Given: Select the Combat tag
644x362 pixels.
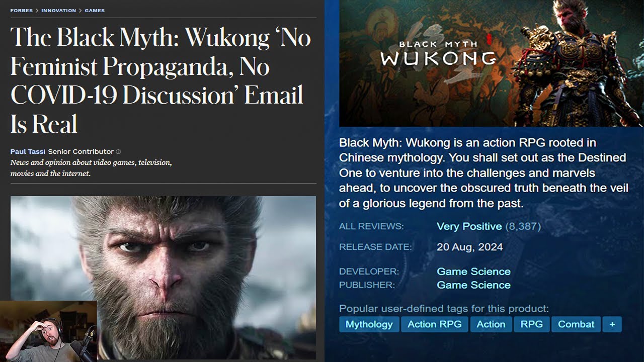Looking at the screenshot, I should pos(576,324).
